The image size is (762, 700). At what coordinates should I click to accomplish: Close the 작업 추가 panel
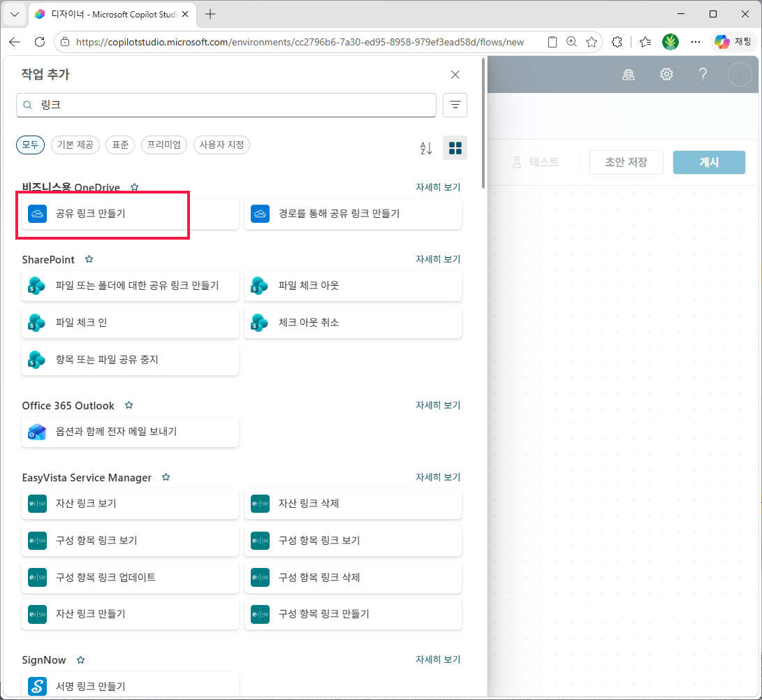coord(455,74)
